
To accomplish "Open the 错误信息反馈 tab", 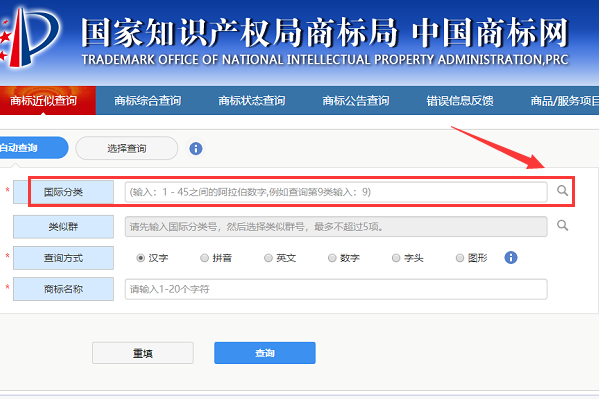I will (x=460, y=101).
